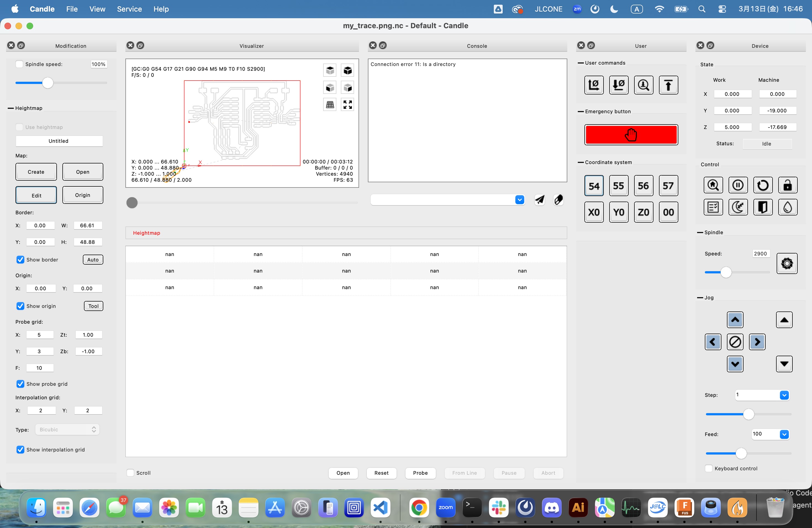
Task: Open the File menu
Action: point(72,9)
